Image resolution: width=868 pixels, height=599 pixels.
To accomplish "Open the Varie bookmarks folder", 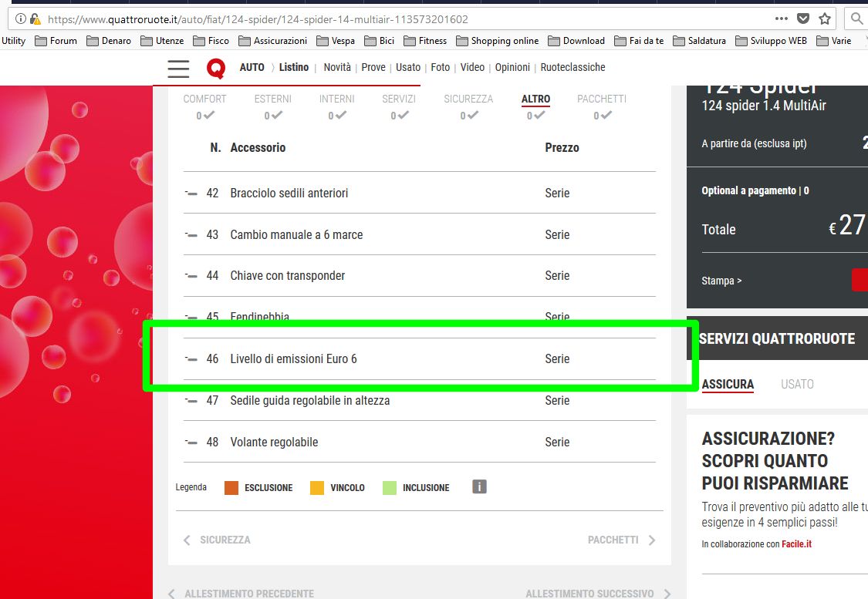I will (x=834, y=40).
